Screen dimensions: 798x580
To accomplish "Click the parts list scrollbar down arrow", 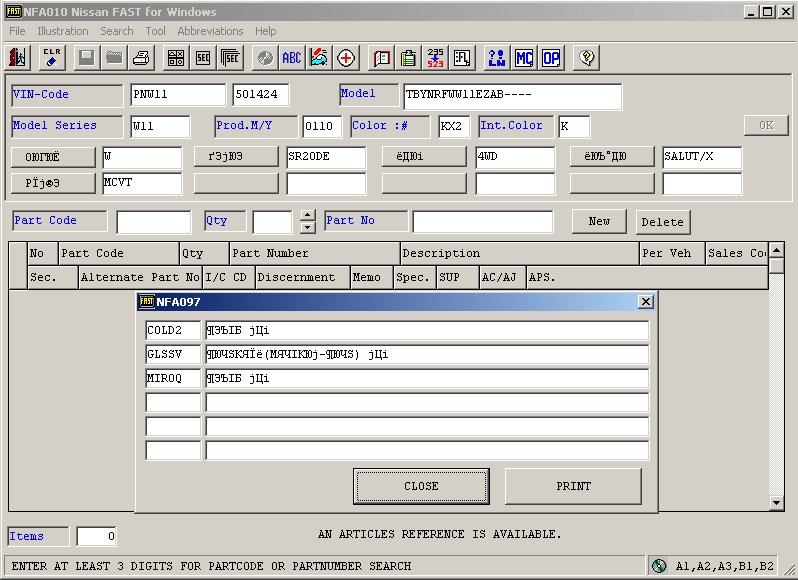I will point(776,502).
